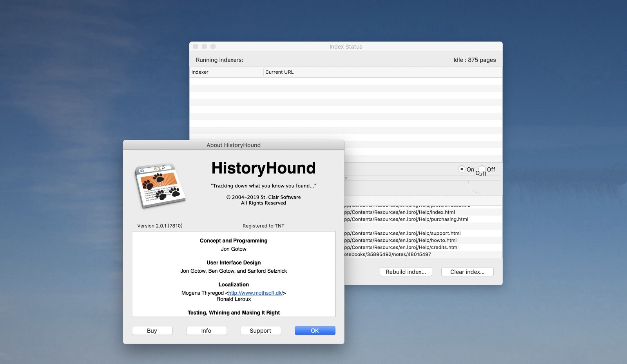This screenshot has width=627, height=364.
Task: Click the Jon Gotow credit line
Action: tap(234, 249)
